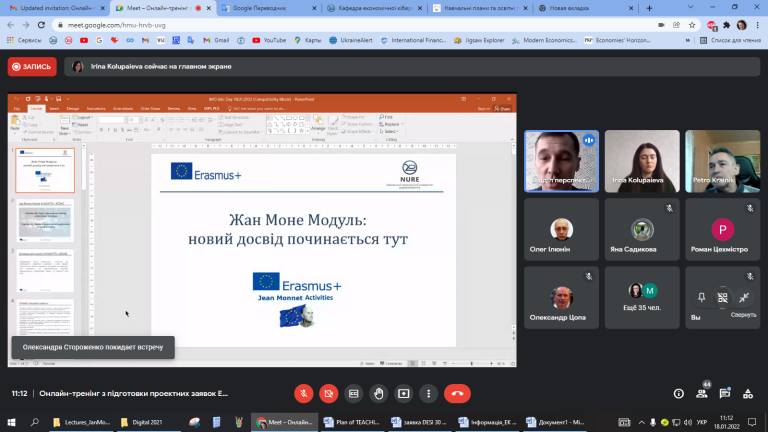Open chat with everyone icon

(724, 393)
